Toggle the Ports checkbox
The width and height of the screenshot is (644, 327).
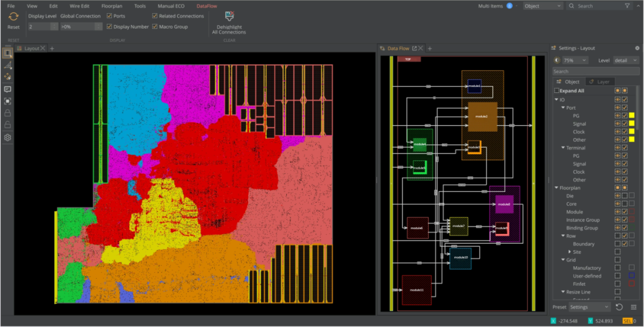click(109, 16)
